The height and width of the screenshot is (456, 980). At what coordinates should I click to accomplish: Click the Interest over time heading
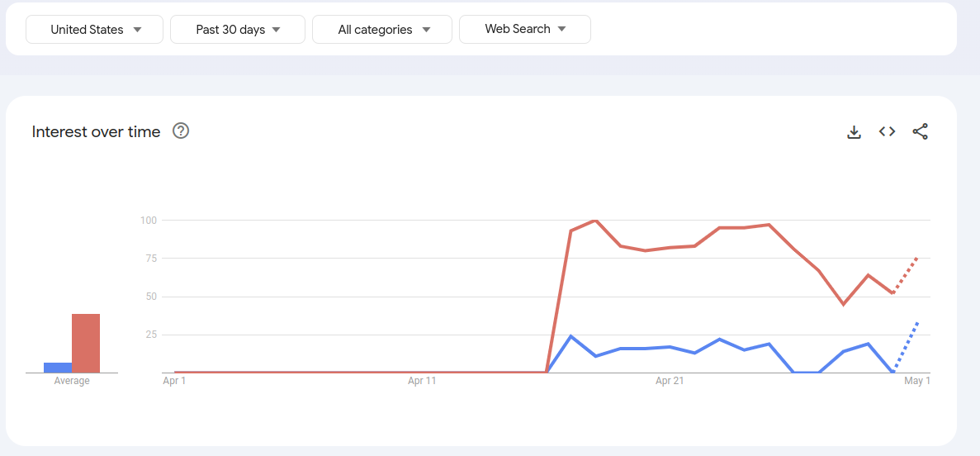click(x=96, y=132)
